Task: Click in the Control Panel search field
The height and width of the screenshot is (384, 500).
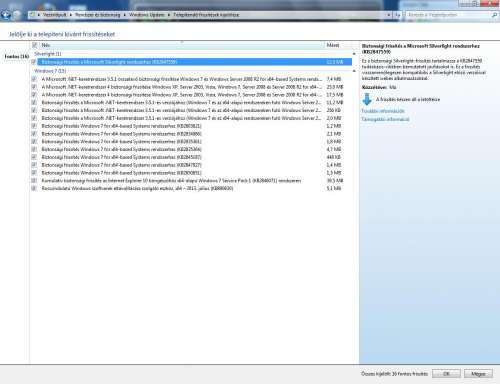Action: [x=448, y=15]
